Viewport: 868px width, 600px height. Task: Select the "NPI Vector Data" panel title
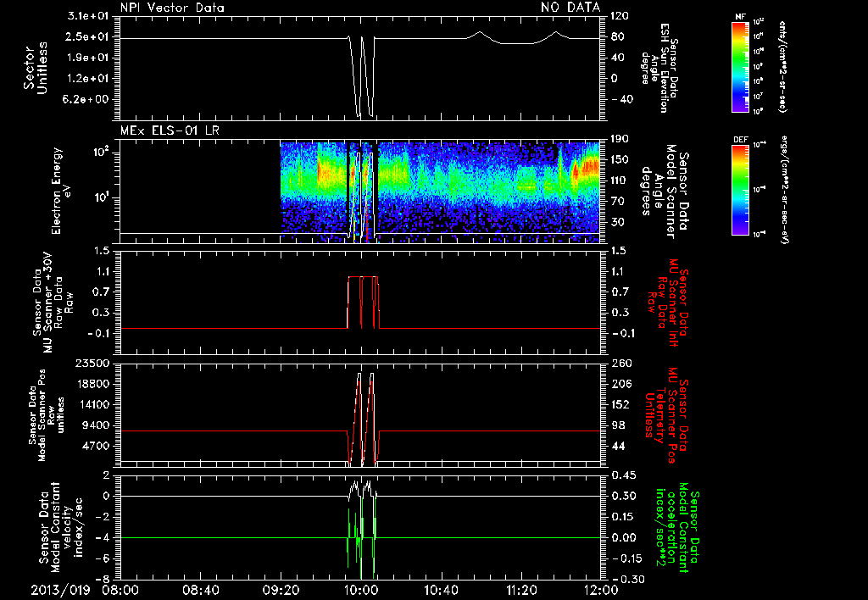pyautogui.click(x=172, y=8)
